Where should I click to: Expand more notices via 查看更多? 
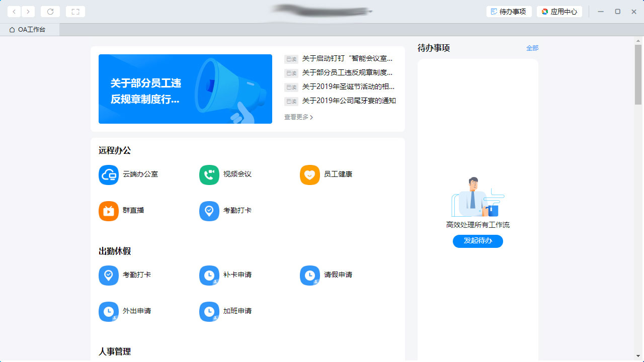pos(298,117)
